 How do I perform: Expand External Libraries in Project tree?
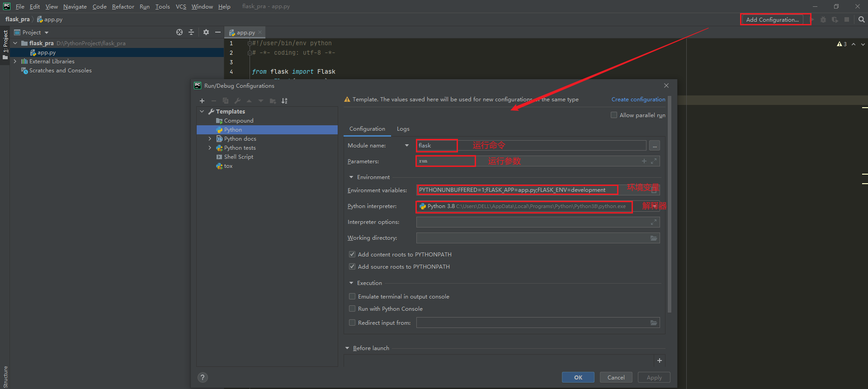(x=15, y=61)
